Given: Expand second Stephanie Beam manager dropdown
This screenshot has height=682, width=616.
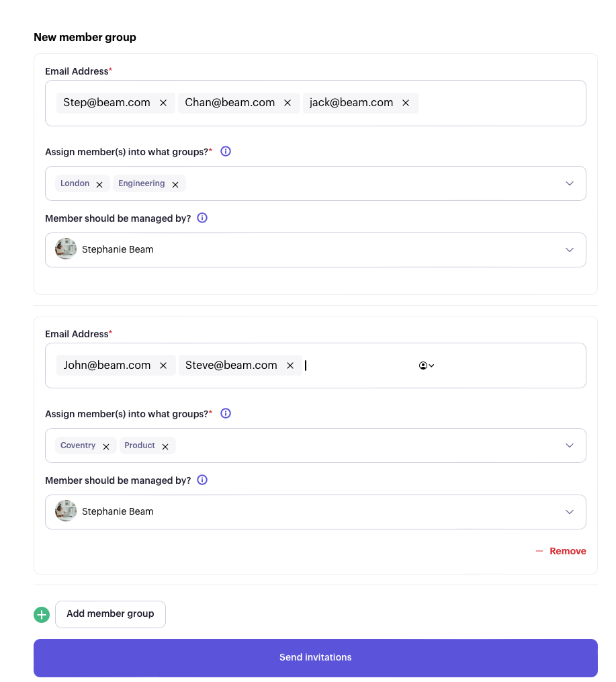Looking at the screenshot, I should [x=570, y=512].
